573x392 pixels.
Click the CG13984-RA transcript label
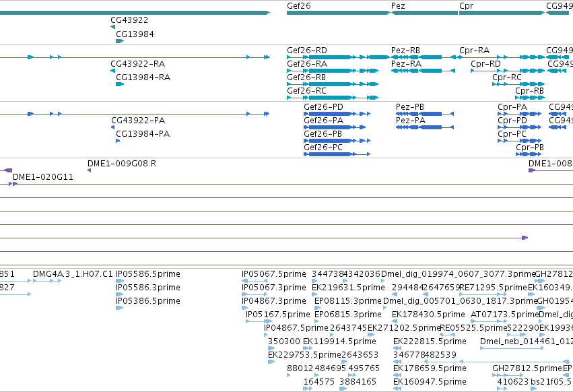click(x=143, y=77)
